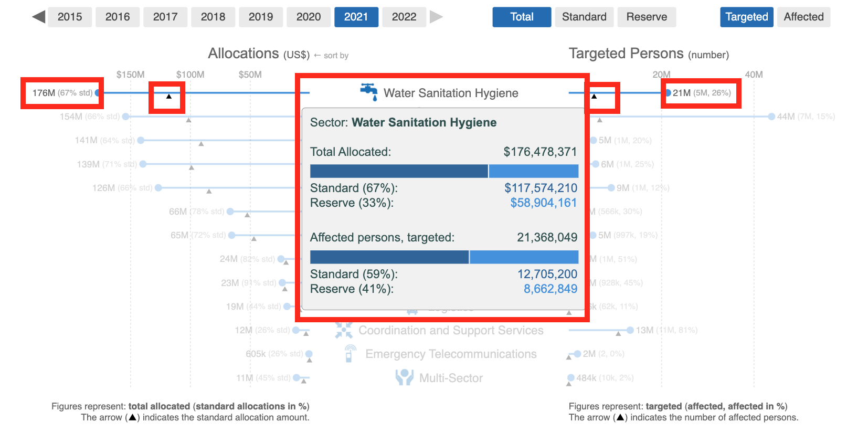Click the 21,368,049 targeted persons value
Screen dimensions: 868x443
[x=547, y=237]
